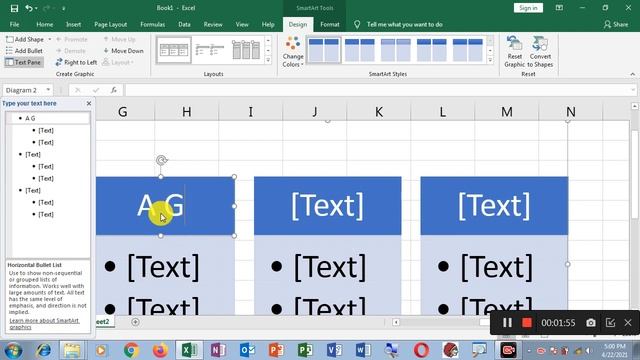Expand the formula bar with right-edge arrow

tap(633, 90)
